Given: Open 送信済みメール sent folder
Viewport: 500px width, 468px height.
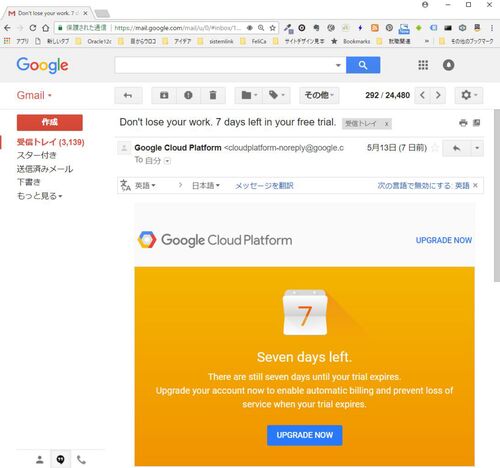Looking at the screenshot, I should tap(45, 169).
